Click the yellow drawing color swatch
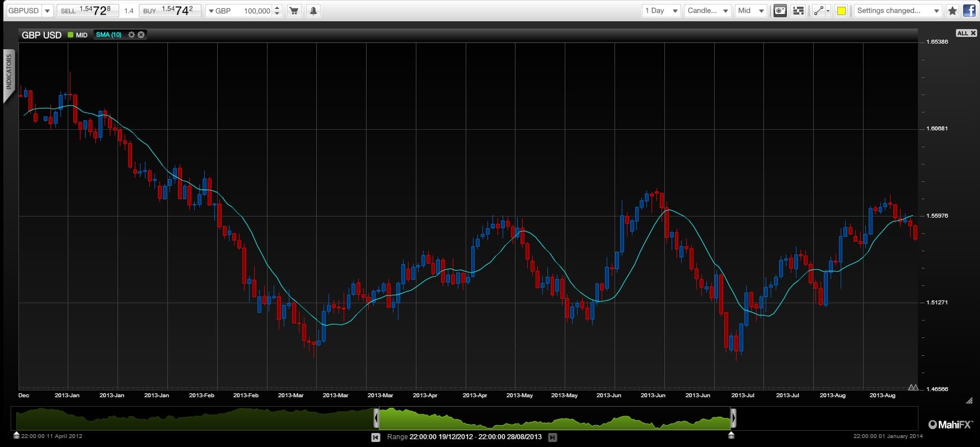The image size is (980, 447). (841, 11)
